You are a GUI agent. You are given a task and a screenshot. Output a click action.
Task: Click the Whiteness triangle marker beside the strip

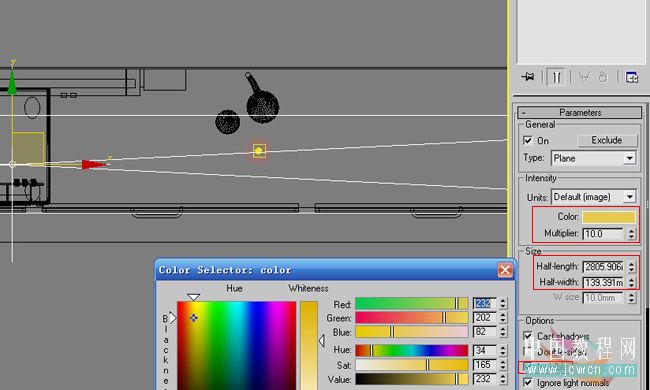click(322, 341)
